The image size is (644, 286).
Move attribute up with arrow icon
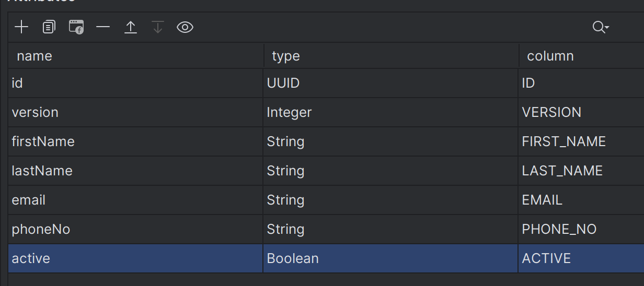[131, 27]
